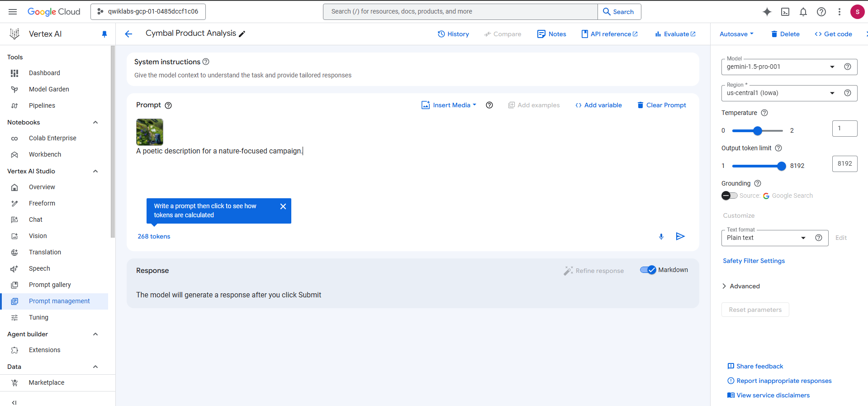Image resolution: width=868 pixels, height=406 pixels.
Task: Click the Model field help icon
Action: (848, 67)
